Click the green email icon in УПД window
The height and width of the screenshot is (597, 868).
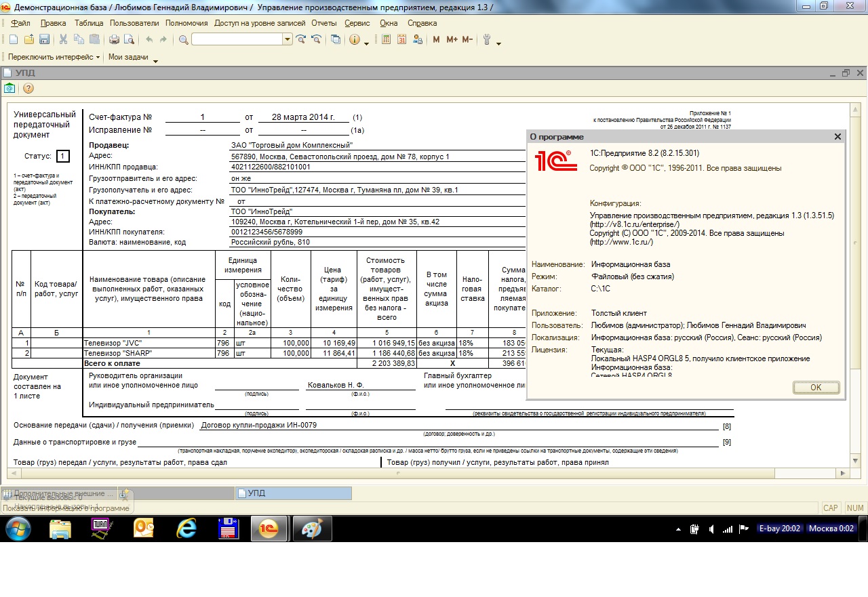click(9, 88)
